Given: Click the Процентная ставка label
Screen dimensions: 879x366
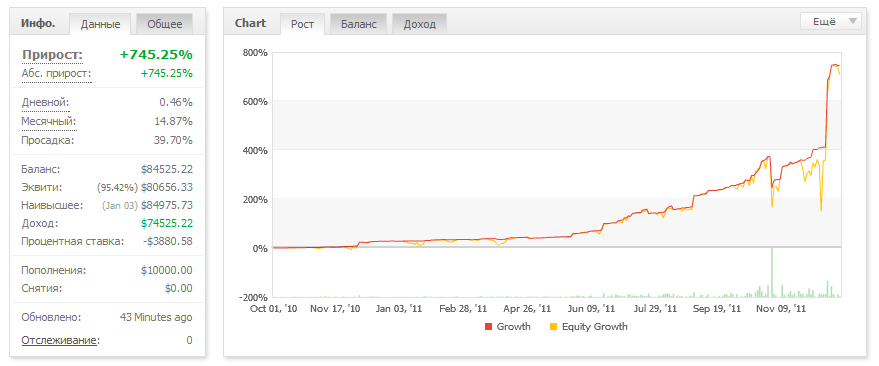Looking at the screenshot, I should (72, 242).
